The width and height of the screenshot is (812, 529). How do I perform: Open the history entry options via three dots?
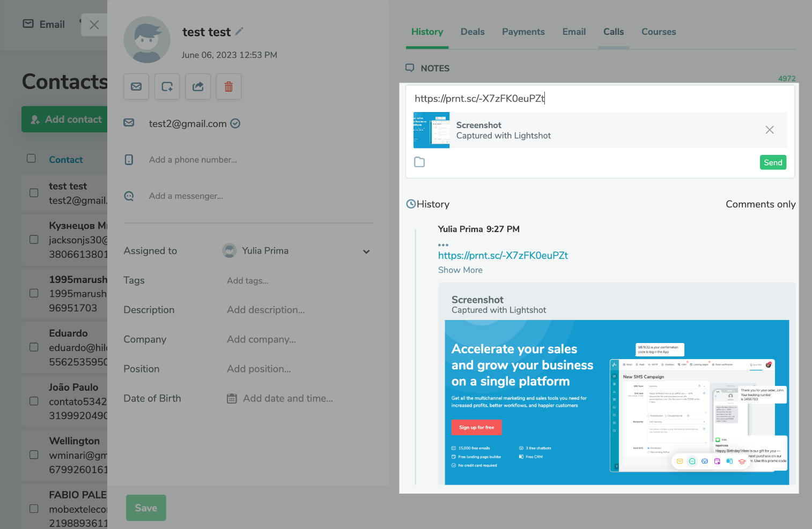coord(444,244)
